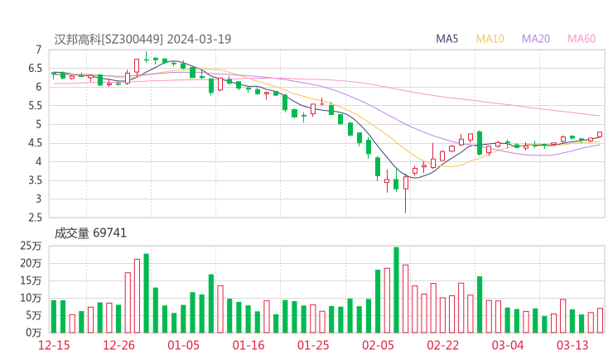Click the price axis value 7

(x=38, y=50)
